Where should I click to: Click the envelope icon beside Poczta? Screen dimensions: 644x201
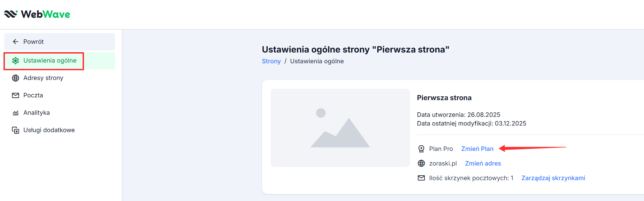pyautogui.click(x=16, y=95)
